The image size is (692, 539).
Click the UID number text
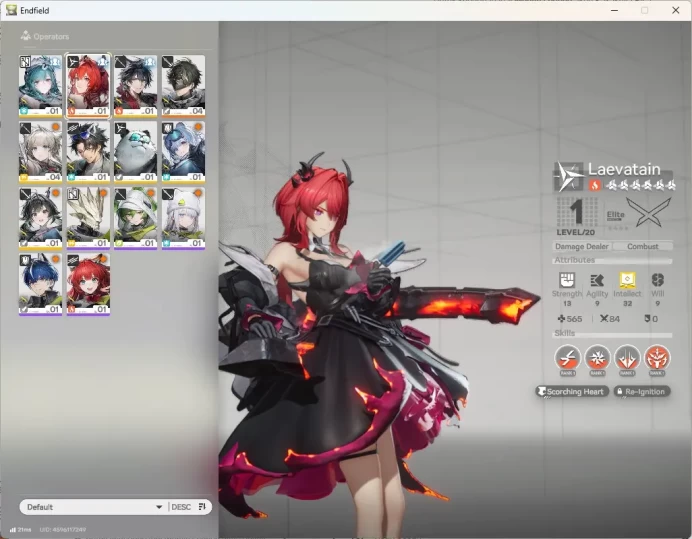pyautogui.click(x=63, y=530)
